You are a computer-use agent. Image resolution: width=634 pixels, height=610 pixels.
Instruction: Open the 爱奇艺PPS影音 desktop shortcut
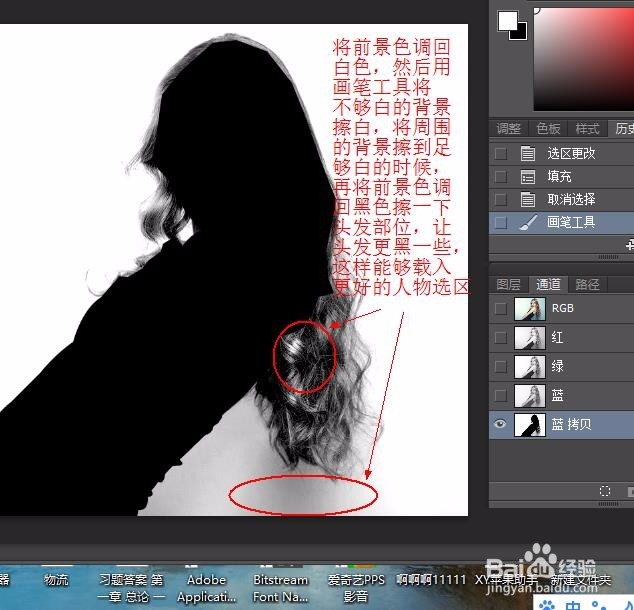pos(356,588)
